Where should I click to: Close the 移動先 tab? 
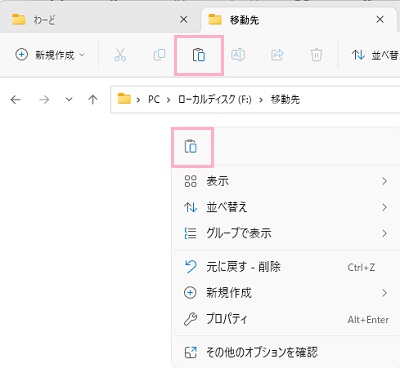click(380, 20)
